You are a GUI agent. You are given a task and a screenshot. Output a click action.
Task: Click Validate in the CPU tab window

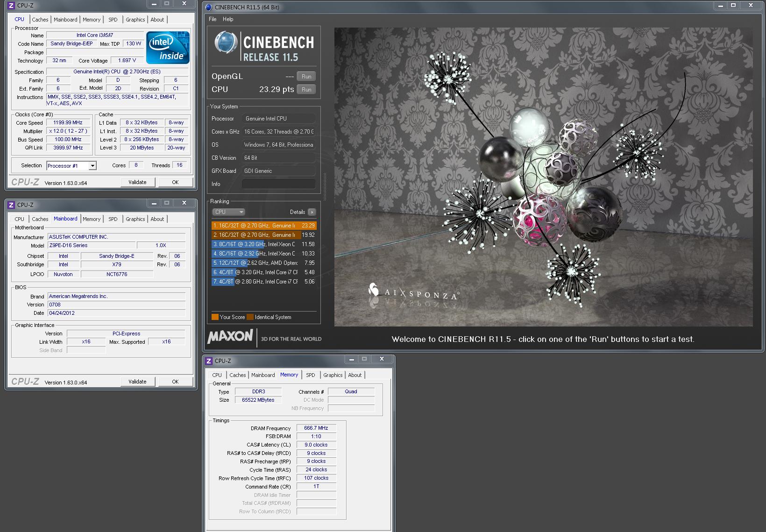[x=137, y=182]
